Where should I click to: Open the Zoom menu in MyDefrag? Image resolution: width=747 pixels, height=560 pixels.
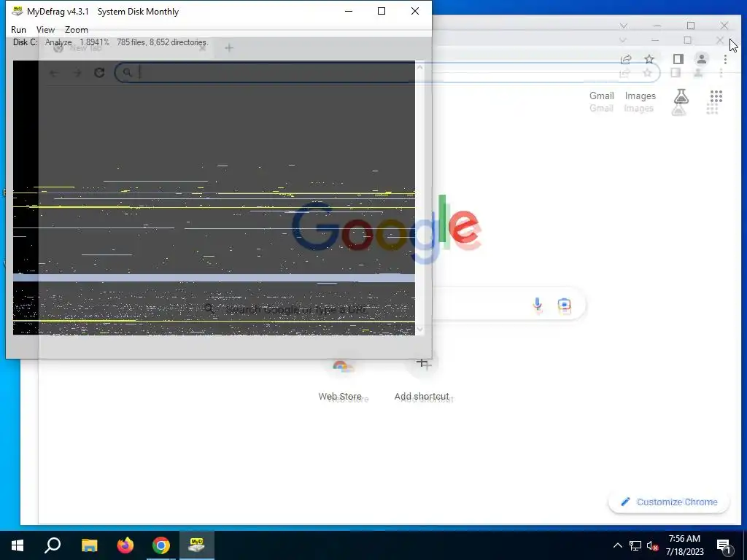(x=76, y=29)
